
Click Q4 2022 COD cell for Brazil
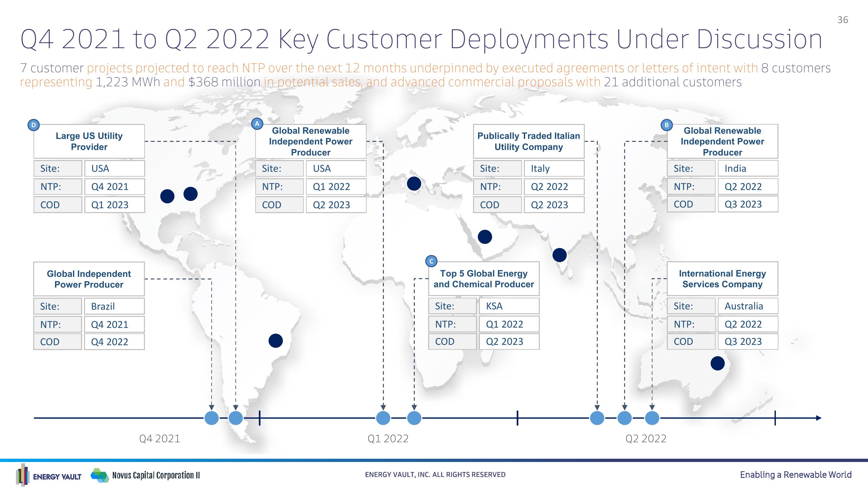click(x=114, y=342)
